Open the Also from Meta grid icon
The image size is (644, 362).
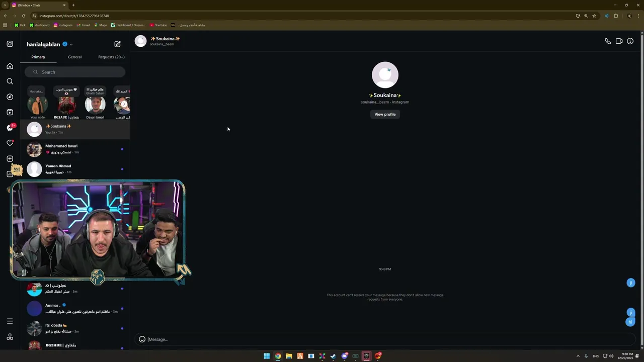coord(10,337)
